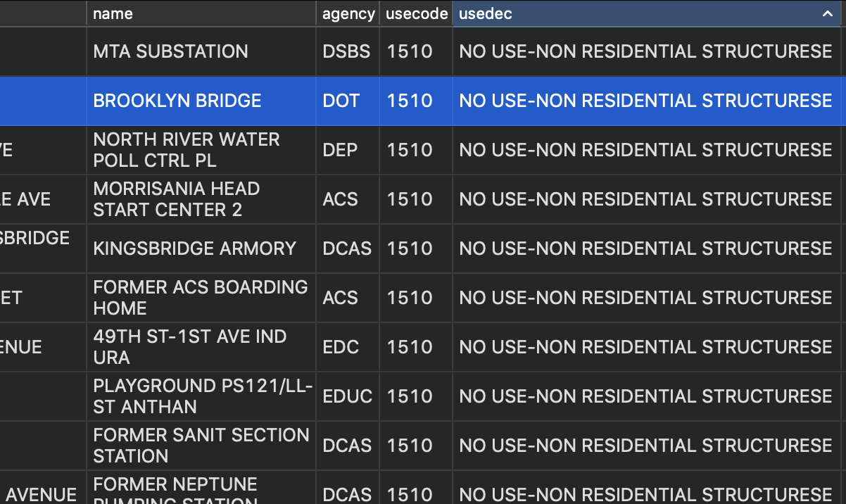The width and height of the screenshot is (846, 504).
Task: Select the FORMER SANIT SECTION STATION row
Action: pyautogui.click(x=201, y=445)
